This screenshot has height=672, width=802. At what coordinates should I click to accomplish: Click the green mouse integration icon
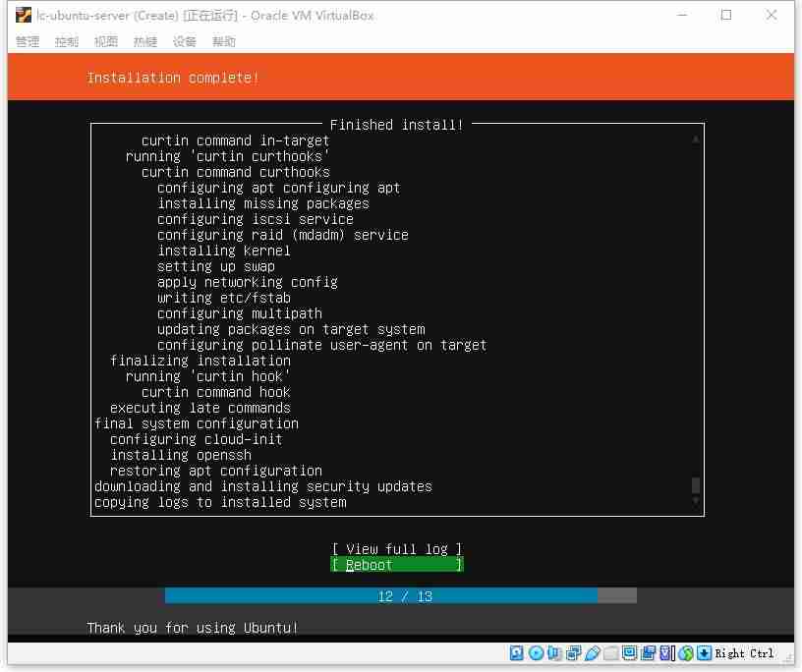(x=686, y=652)
